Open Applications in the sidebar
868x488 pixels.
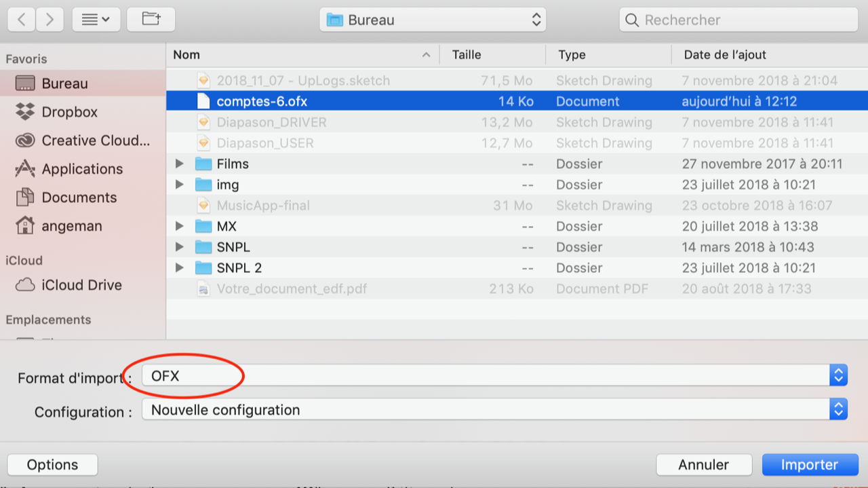coord(82,169)
